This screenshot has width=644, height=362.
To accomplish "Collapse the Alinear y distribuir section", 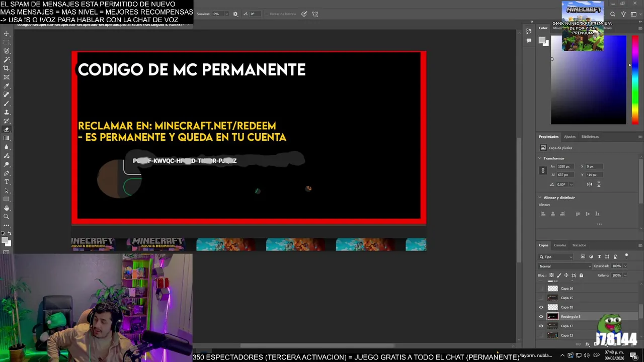I will tap(540, 198).
